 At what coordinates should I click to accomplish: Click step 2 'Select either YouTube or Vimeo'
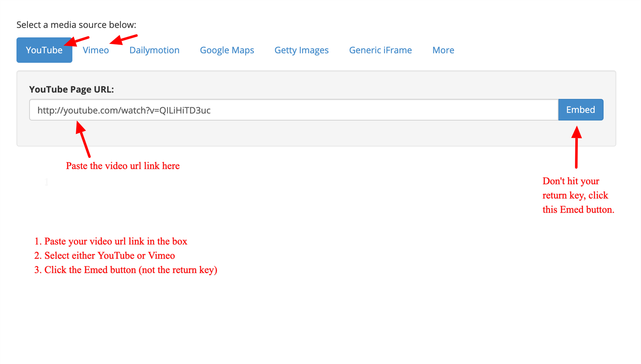tap(104, 256)
